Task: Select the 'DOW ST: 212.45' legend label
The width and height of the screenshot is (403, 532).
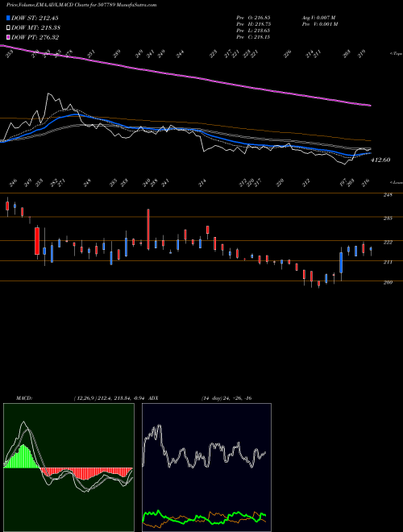Action: point(35,18)
